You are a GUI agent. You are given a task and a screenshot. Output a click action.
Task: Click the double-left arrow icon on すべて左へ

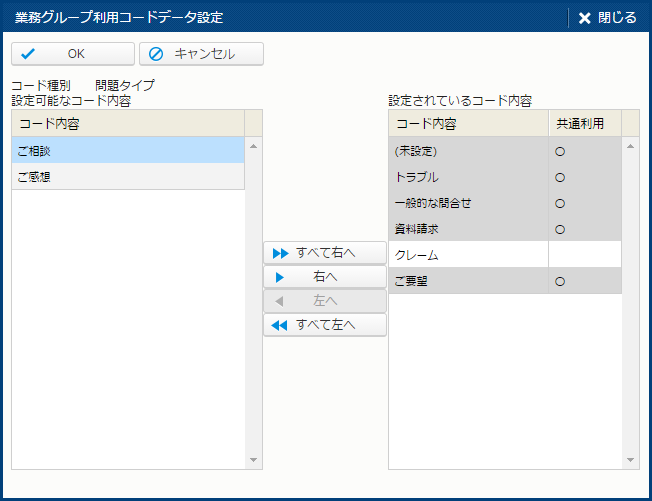pos(279,325)
